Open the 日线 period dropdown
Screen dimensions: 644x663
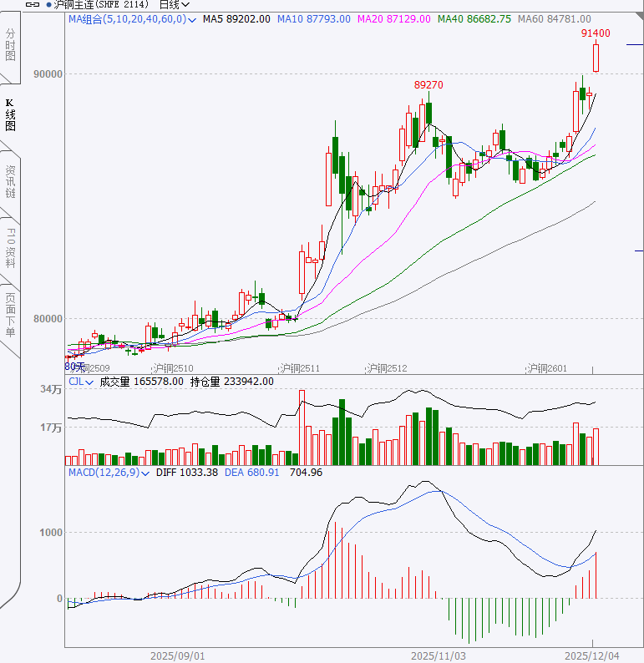174,4
